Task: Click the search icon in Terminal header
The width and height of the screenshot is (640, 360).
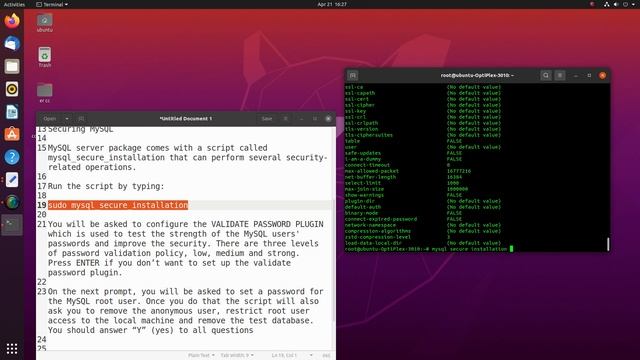Action: tap(546, 75)
